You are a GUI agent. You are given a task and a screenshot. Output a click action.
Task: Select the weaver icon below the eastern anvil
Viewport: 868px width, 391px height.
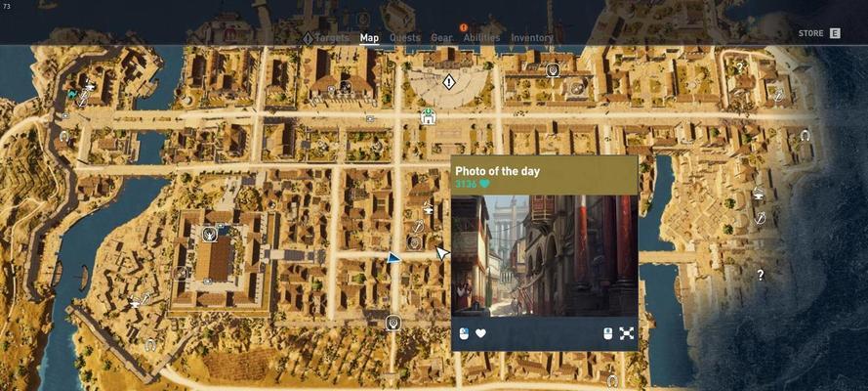(760, 217)
